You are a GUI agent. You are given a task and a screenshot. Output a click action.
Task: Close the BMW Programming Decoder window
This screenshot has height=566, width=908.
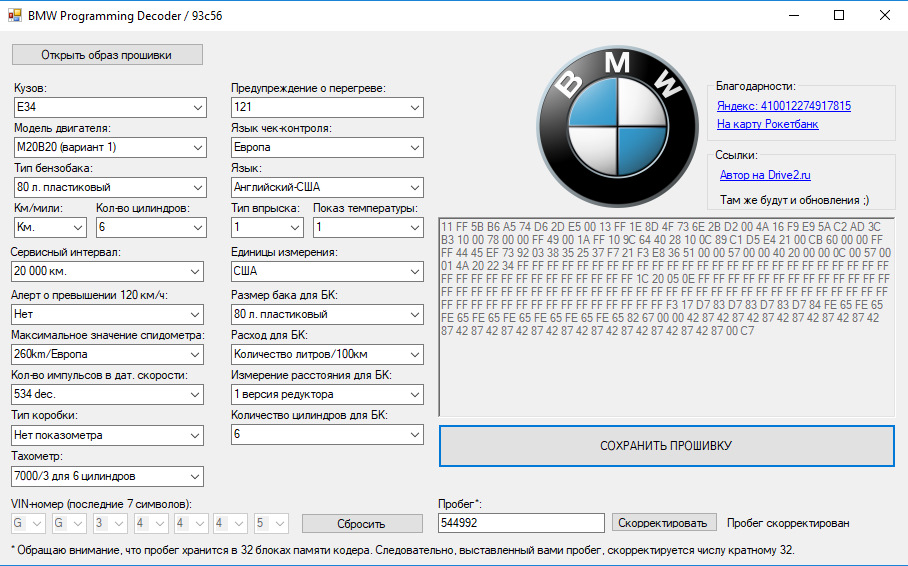(885, 15)
